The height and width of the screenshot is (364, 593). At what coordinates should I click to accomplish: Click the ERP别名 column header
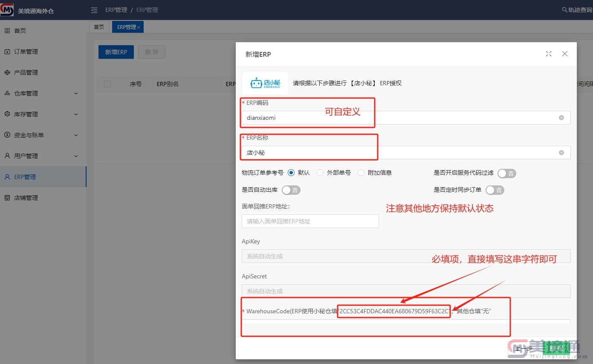click(x=168, y=84)
